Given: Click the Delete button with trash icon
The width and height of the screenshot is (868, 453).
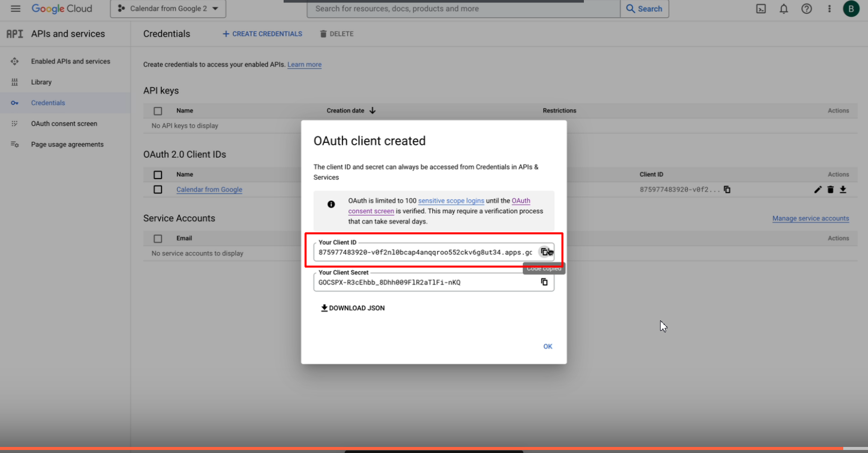Looking at the screenshot, I should [337, 34].
